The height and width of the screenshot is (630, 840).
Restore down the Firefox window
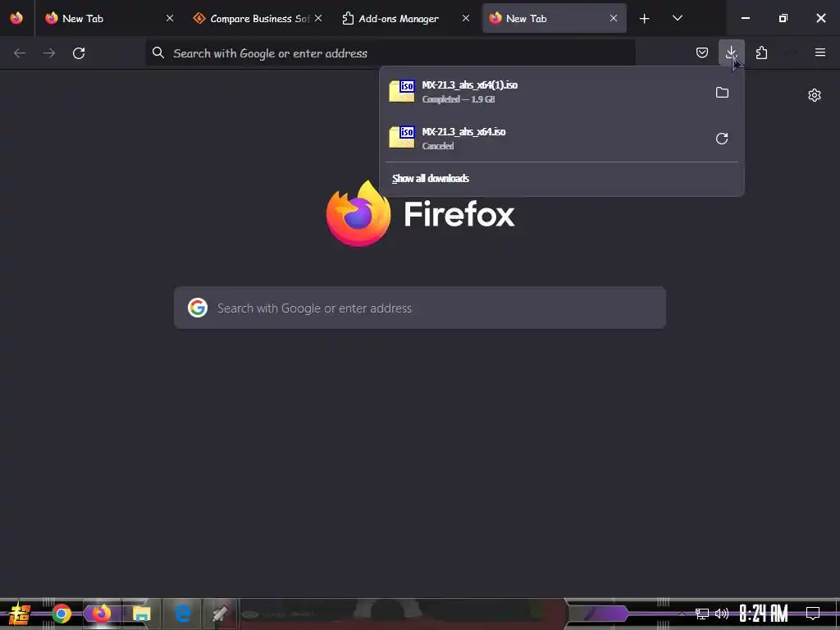coord(783,18)
